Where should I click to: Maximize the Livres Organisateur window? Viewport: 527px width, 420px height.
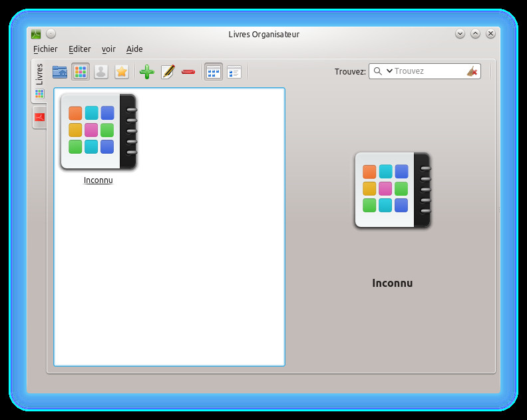[x=475, y=34]
